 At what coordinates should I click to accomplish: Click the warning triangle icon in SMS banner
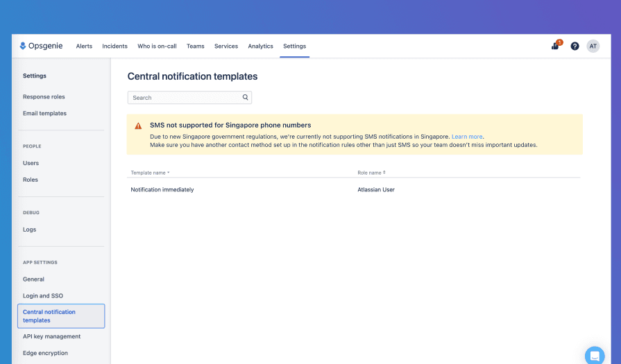[x=138, y=126]
